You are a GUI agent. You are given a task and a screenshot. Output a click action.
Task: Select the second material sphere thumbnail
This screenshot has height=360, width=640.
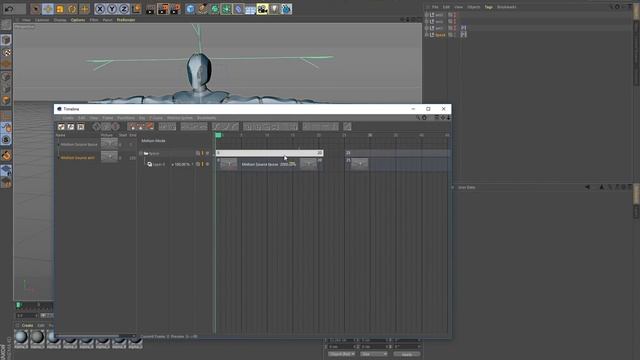(x=38, y=338)
